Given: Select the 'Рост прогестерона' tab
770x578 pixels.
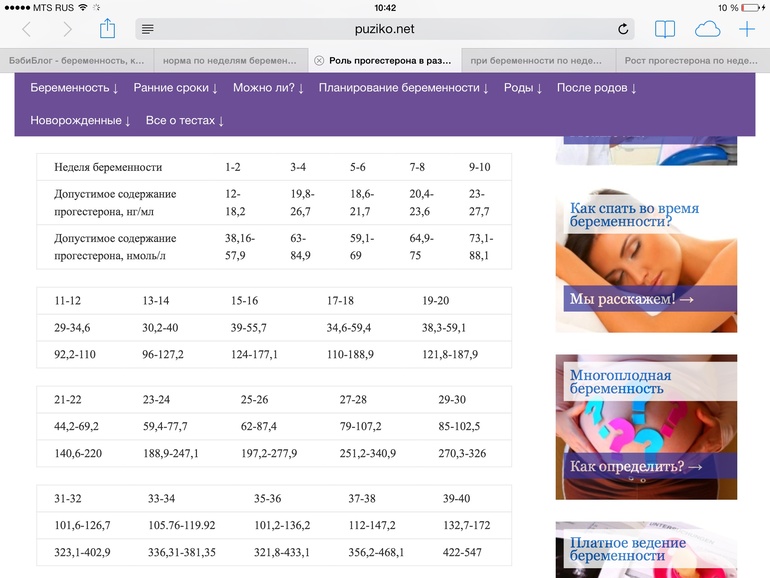Looking at the screenshot, I should 692,61.
